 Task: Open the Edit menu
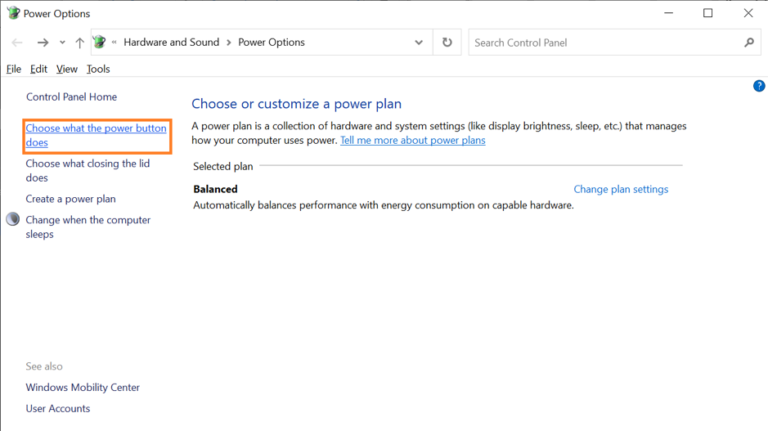click(38, 69)
